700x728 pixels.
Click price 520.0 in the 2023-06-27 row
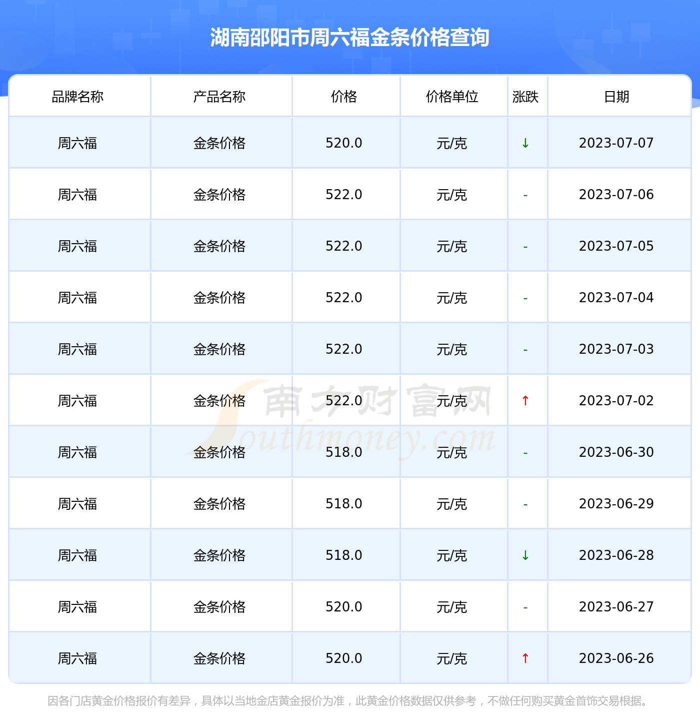[x=344, y=607]
